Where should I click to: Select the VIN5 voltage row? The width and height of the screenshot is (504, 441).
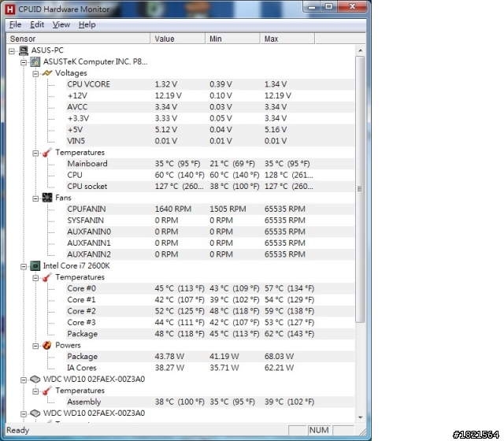(x=210, y=141)
